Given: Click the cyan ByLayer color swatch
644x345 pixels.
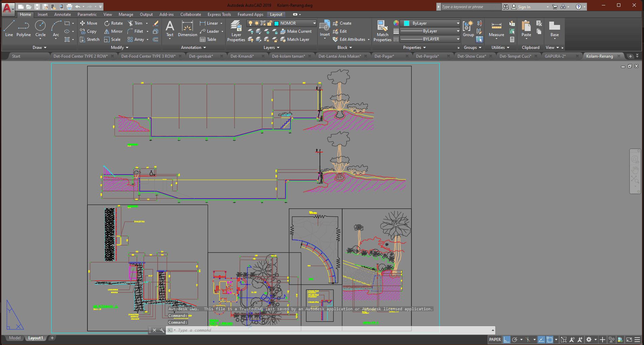Looking at the screenshot, I should click(407, 23).
